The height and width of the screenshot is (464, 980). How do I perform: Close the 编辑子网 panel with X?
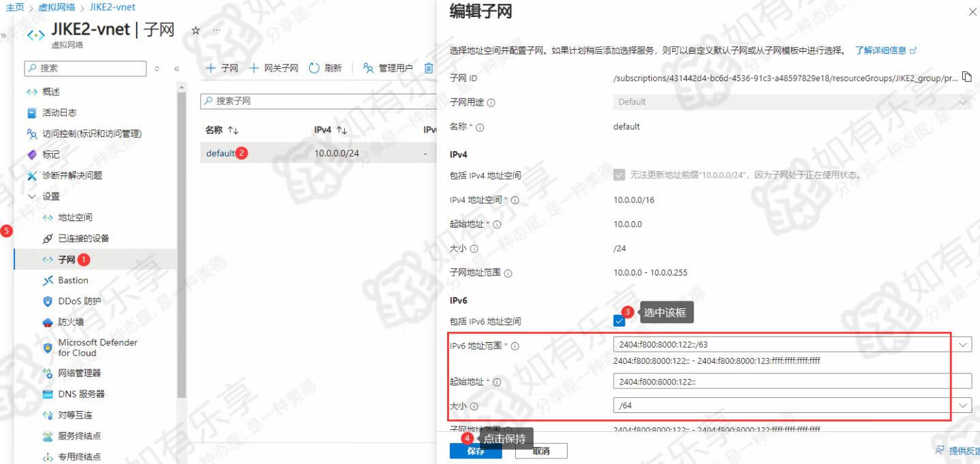click(972, 12)
